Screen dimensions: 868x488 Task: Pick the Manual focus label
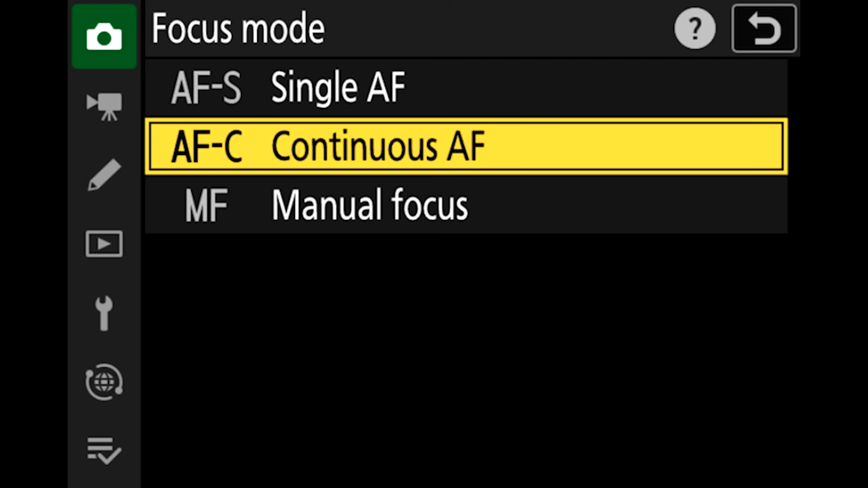point(369,205)
